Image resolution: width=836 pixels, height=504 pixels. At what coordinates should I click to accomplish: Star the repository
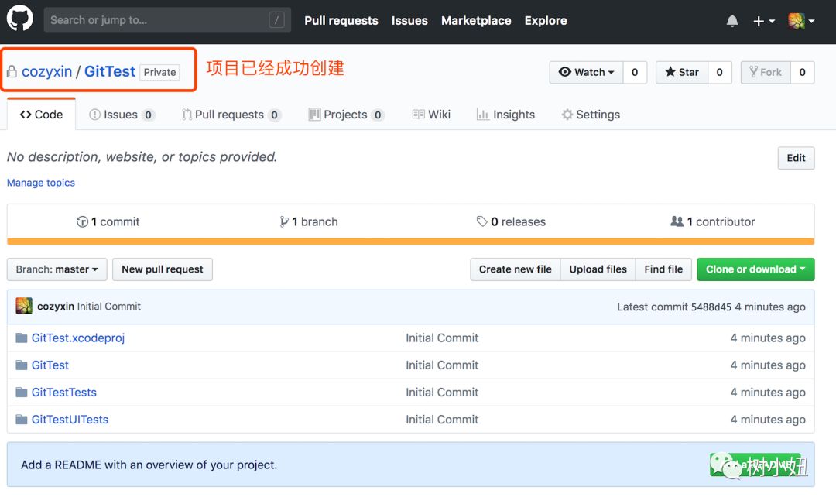point(682,72)
